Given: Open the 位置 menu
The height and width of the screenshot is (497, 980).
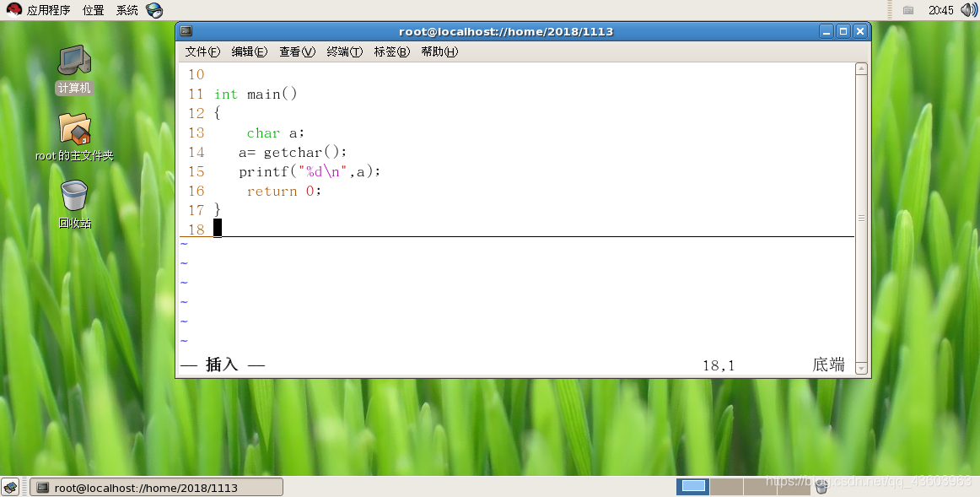Looking at the screenshot, I should click(x=93, y=10).
